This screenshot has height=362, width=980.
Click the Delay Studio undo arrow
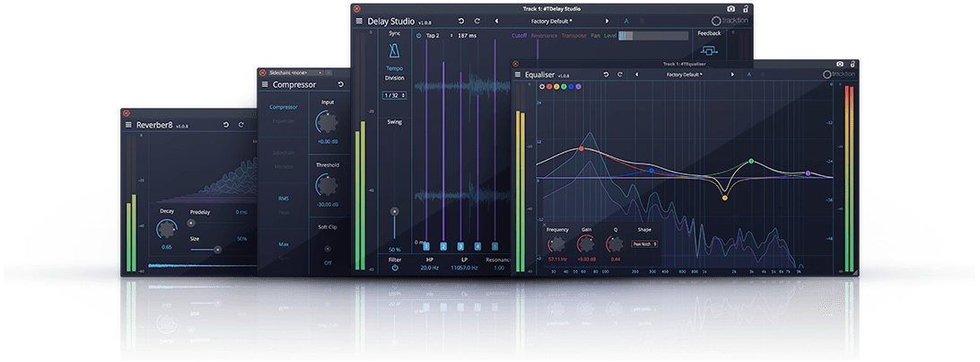461,21
